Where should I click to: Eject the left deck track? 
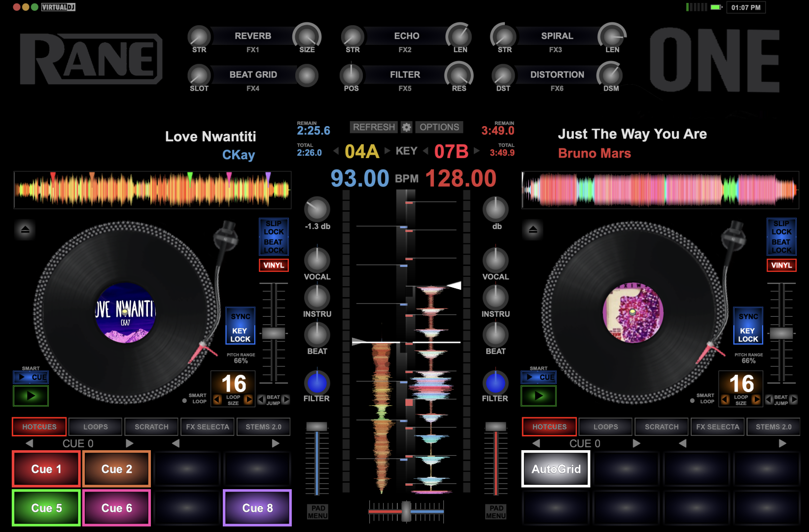(x=25, y=230)
